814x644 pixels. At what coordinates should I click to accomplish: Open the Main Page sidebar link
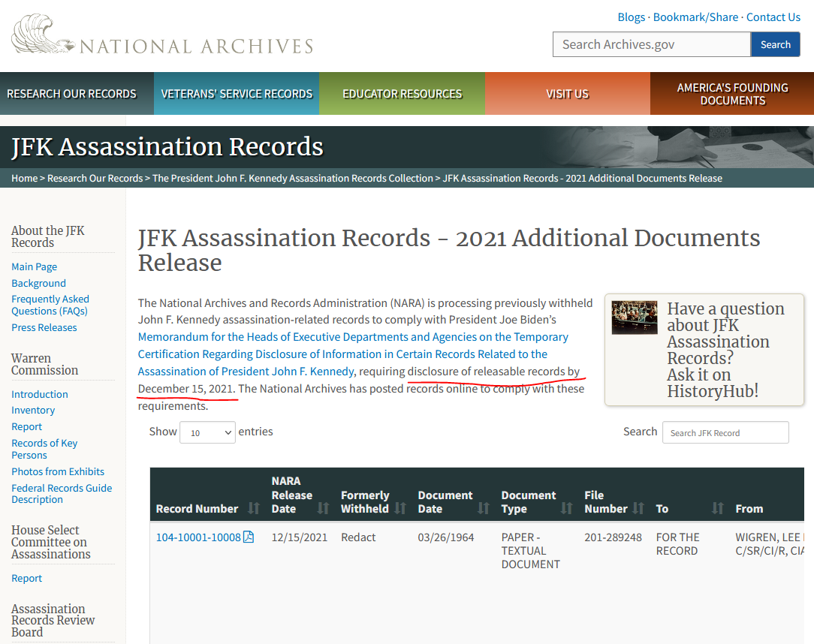tap(35, 266)
